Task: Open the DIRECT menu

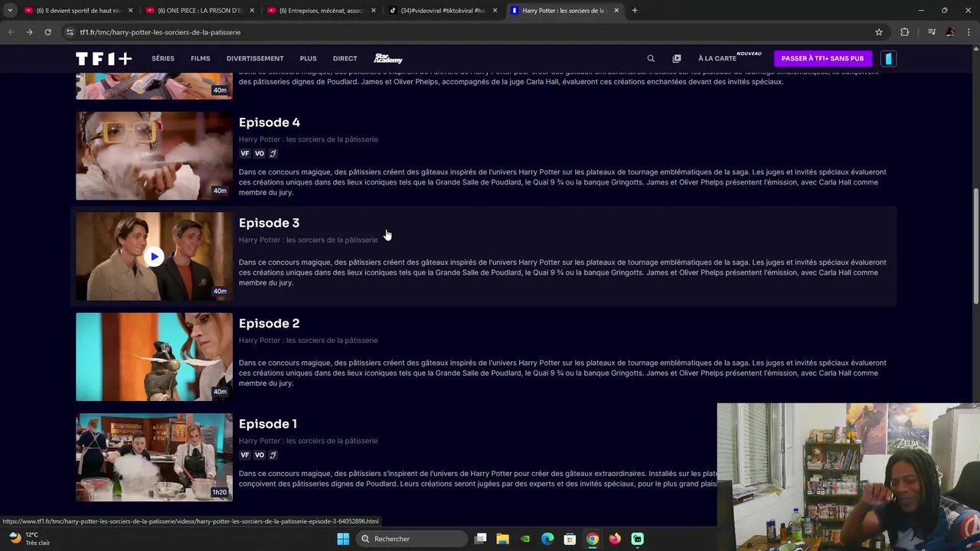Action: (x=345, y=58)
